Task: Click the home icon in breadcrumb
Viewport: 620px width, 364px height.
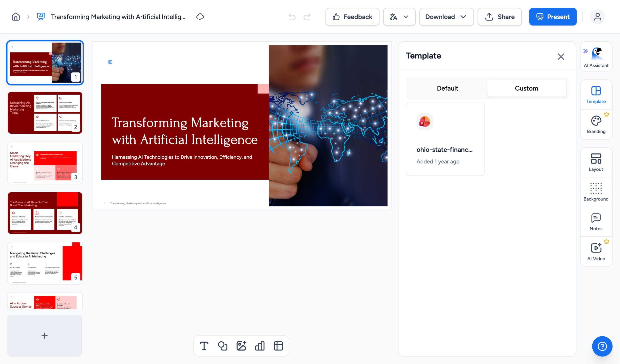Action: point(16,17)
